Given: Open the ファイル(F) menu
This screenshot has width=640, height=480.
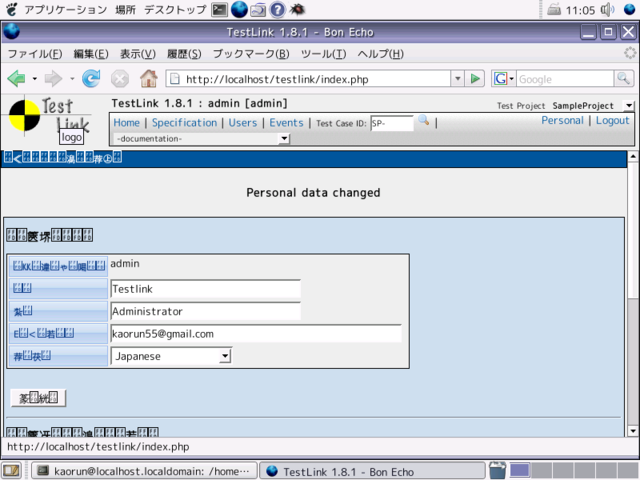Looking at the screenshot, I should 35,54.
